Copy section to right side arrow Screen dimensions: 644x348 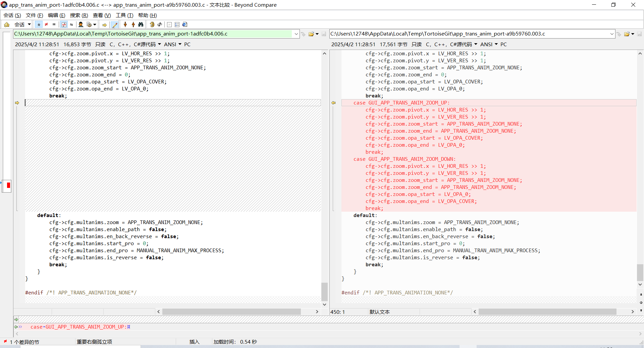pyautogui.click(x=105, y=25)
